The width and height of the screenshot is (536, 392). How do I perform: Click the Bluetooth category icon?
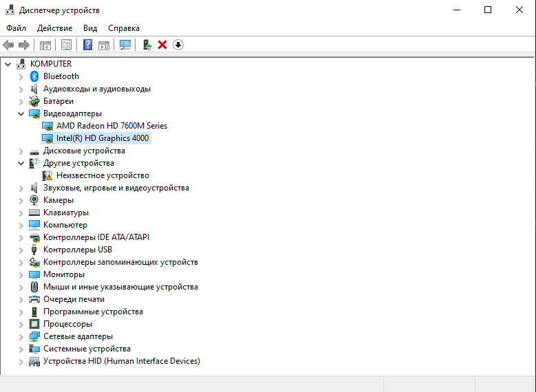(x=34, y=76)
